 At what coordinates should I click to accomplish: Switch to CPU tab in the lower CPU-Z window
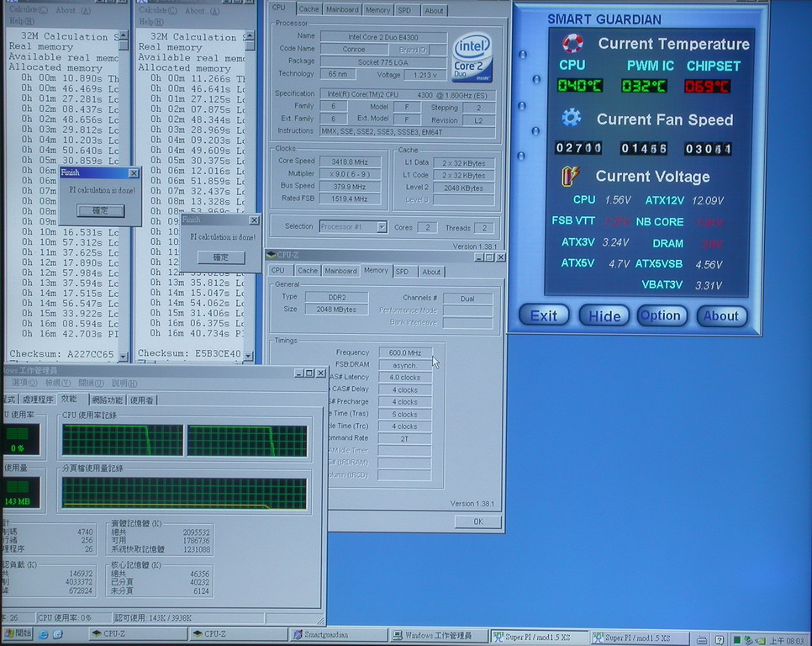pyautogui.click(x=278, y=270)
